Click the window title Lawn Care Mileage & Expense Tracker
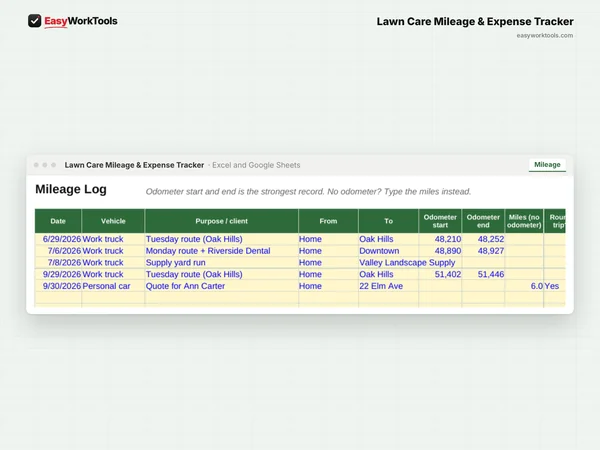Screen dimensions: 600x450 click(134, 165)
